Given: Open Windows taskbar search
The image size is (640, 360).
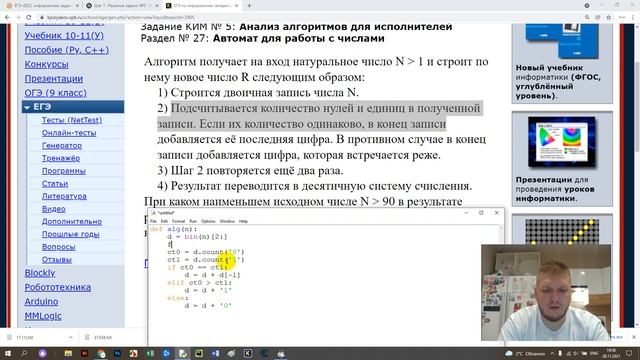Looking at the screenshot, I should pos(24,353).
